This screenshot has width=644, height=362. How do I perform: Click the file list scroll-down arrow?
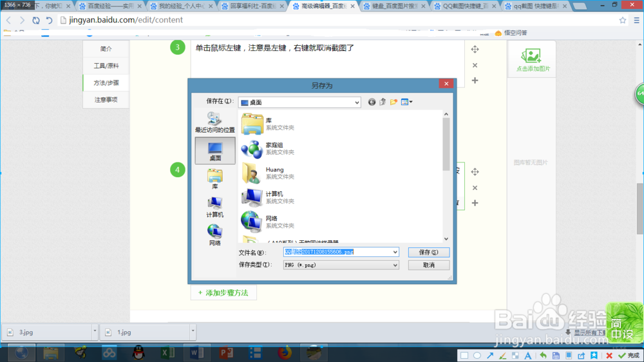pyautogui.click(x=446, y=239)
